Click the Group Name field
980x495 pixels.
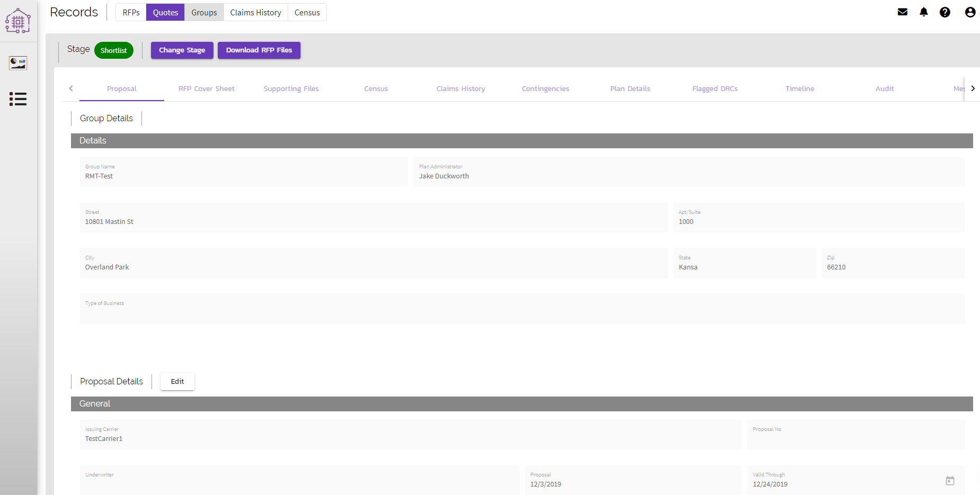tap(244, 172)
